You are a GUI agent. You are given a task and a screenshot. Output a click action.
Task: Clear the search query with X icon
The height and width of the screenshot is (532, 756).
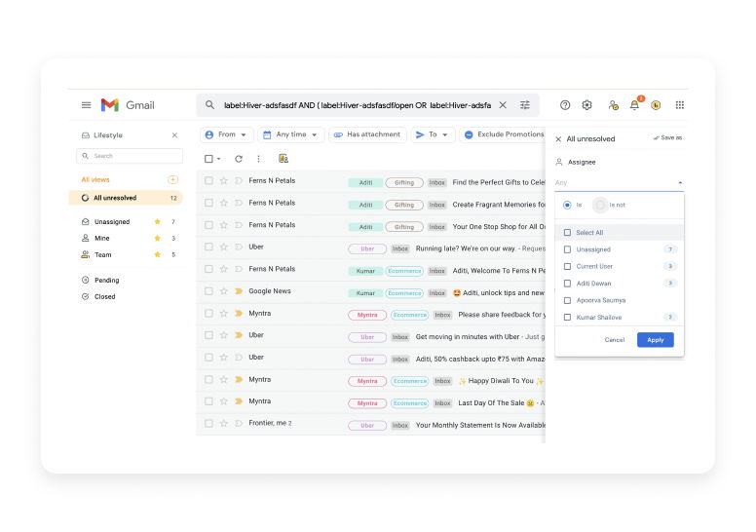[503, 105]
